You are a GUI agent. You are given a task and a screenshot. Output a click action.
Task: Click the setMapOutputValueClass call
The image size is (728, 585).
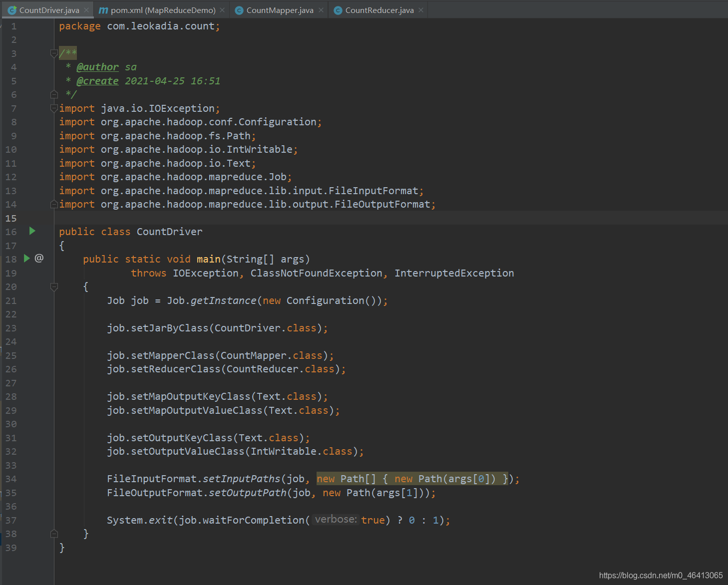[x=197, y=410]
